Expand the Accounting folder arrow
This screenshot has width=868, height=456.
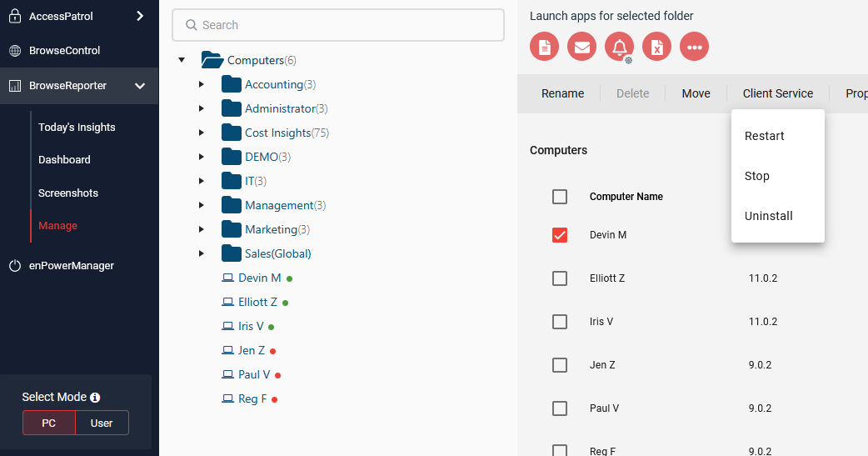tap(202, 85)
